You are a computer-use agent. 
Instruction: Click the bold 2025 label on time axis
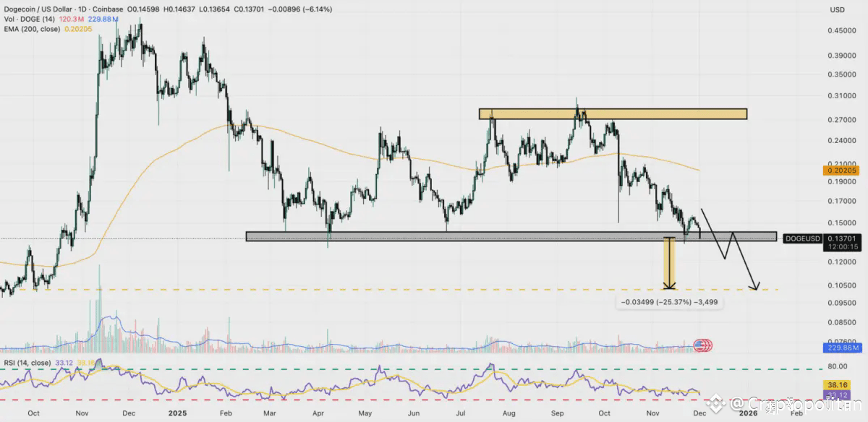click(x=177, y=414)
